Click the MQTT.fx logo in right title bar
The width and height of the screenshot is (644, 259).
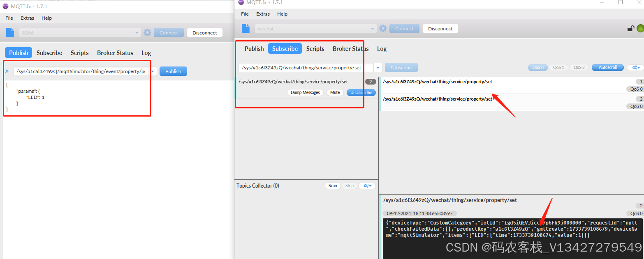(x=241, y=2)
